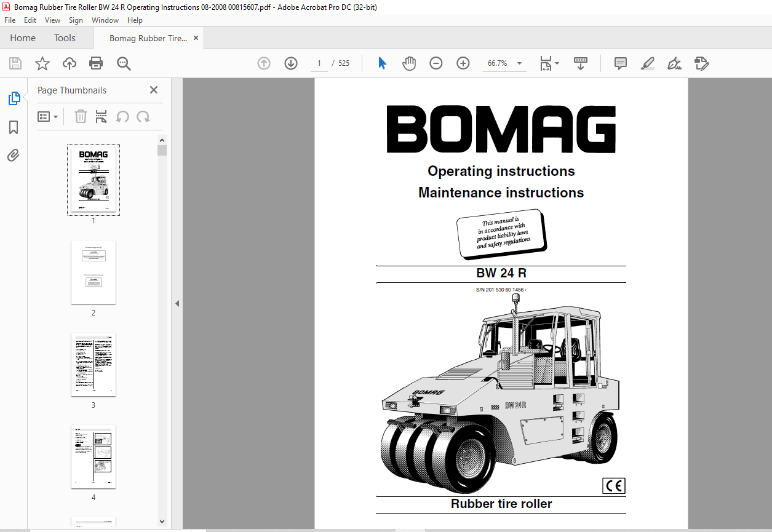The height and width of the screenshot is (532, 772).
Task: Open thumbnail options dropdown menu
Action: pos(48,116)
